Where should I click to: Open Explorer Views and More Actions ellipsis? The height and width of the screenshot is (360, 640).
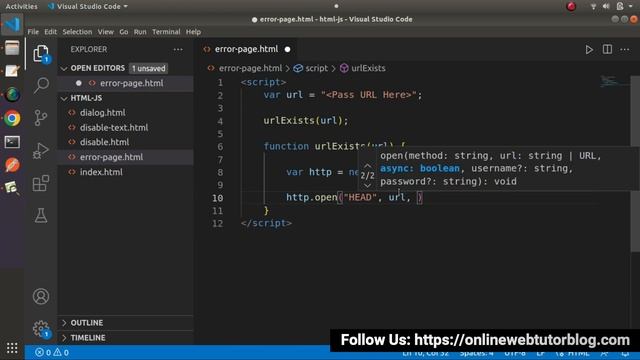(x=178, y=49)
